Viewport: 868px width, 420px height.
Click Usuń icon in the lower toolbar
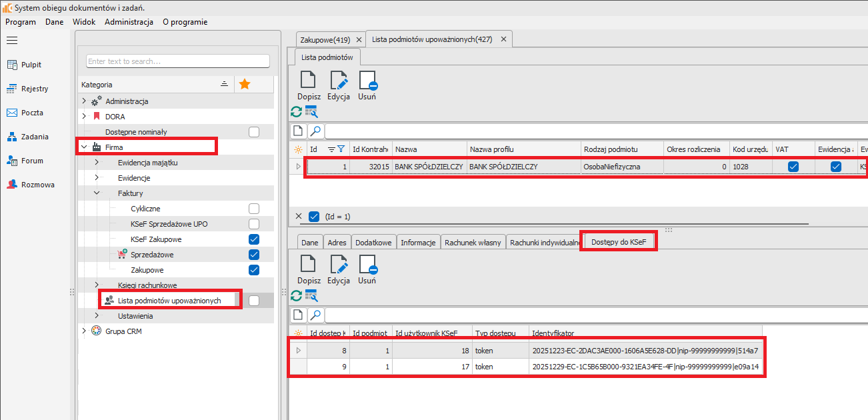367,269
